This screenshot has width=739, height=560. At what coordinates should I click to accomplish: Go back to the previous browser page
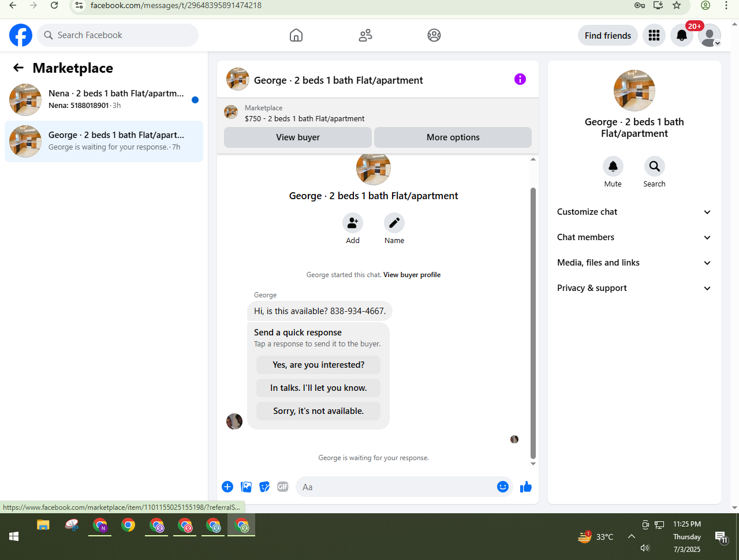pos(13,5)
